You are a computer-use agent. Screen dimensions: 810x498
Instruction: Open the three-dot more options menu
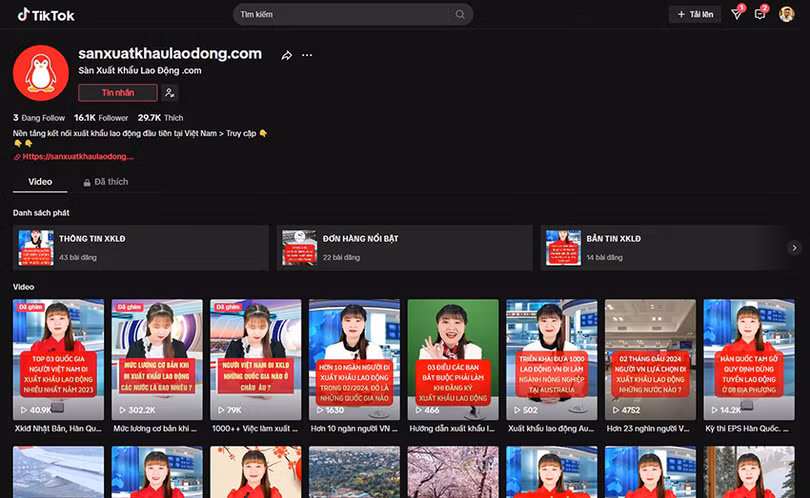307,55
